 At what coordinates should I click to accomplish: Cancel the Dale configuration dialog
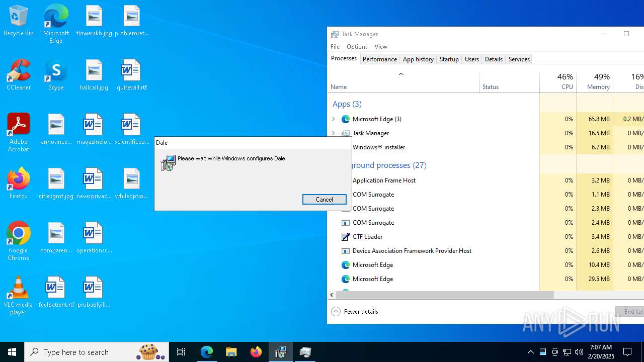point(325,200)
